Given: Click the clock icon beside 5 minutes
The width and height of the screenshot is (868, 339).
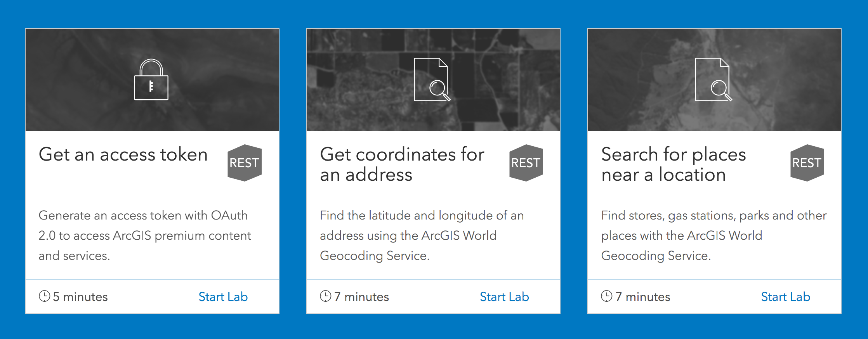Looking at the screenshot, I should (44, 296).
